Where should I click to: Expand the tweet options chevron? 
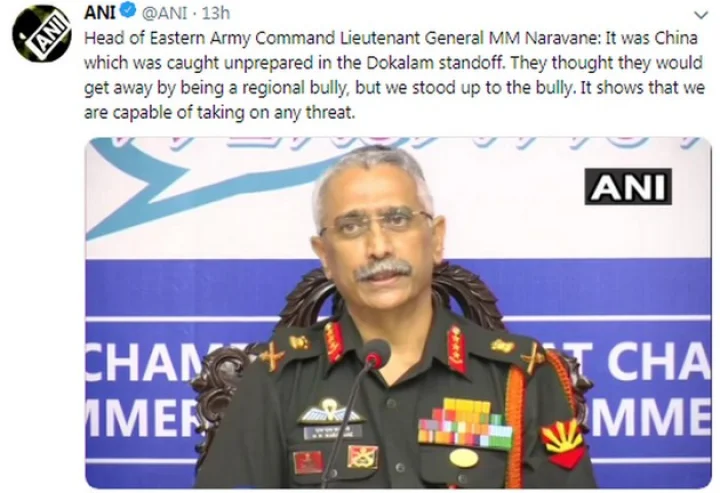click(701, 16)
